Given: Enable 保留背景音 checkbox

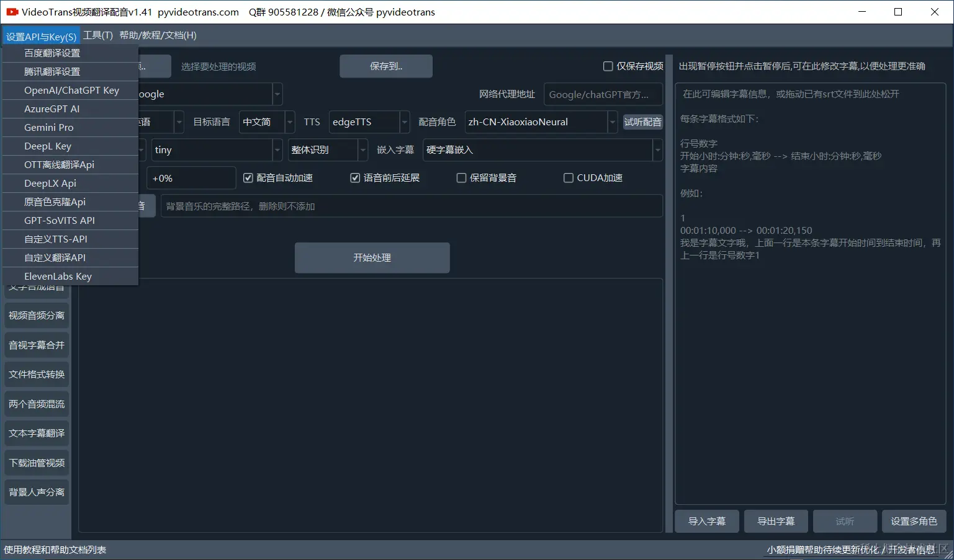Looking at the screenshot, I should [x=487, y=178].
